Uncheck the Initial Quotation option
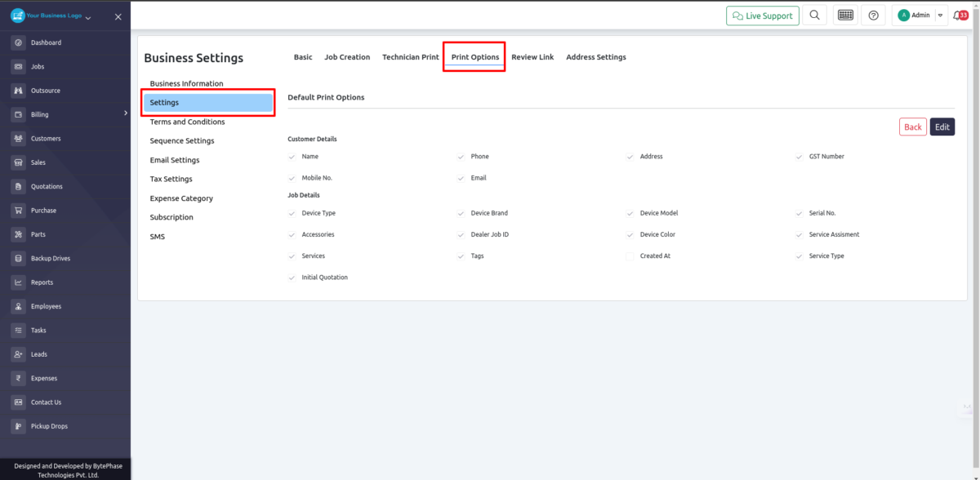Viewport: 980px width, 480px height. [x=292, y=277]
